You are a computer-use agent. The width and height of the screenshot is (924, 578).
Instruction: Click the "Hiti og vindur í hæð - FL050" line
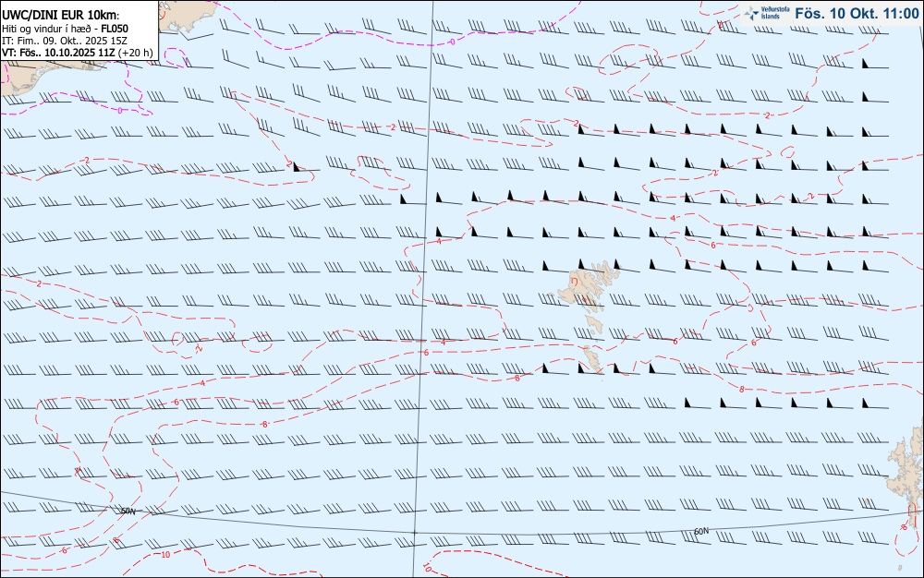(65, 29)
